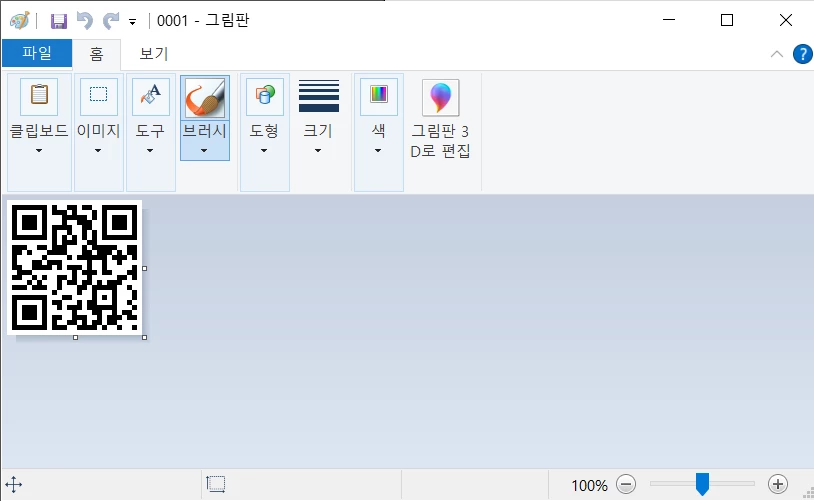Select the 브러시 brush tool icon

(205, 98)
